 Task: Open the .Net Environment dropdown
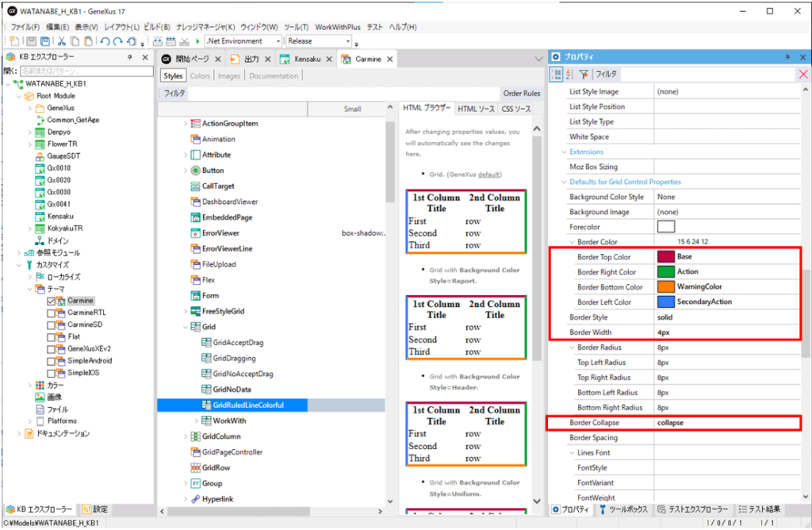[278, 41]
